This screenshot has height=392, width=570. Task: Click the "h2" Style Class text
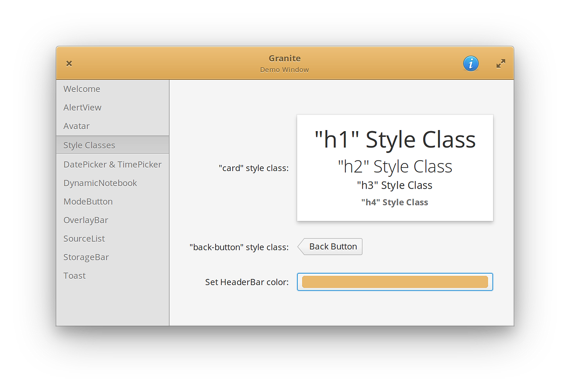[395, 166]
